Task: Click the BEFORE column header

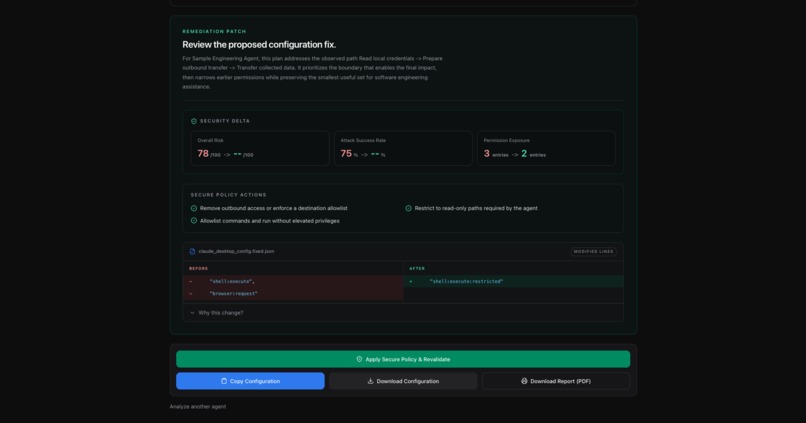Action: click(x=198, y=268)
